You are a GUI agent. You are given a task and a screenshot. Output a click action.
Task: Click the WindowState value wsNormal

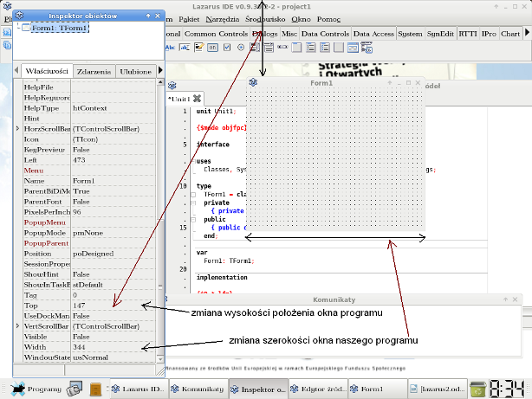click(114, 357)
